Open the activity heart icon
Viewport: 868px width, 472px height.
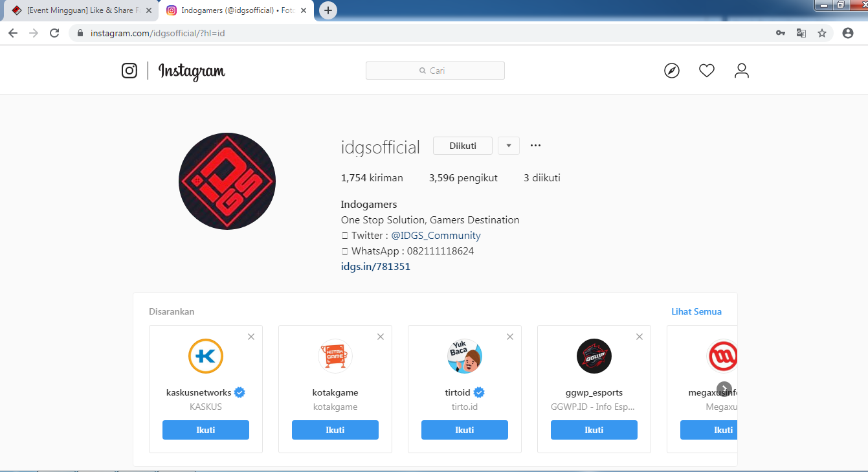(x=707, y=71)
